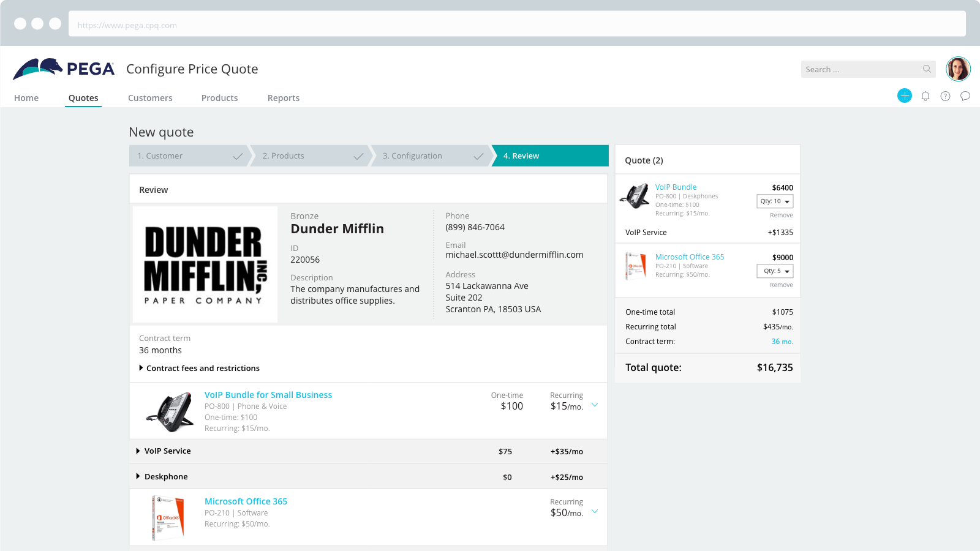
Task: Click the Pega logo
Action: click(x=64, y=69)
